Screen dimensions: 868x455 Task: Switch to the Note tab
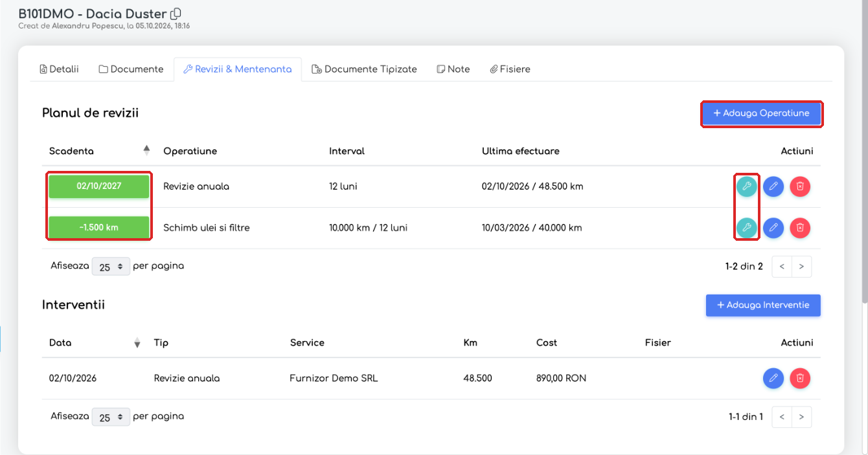[453, 69]
